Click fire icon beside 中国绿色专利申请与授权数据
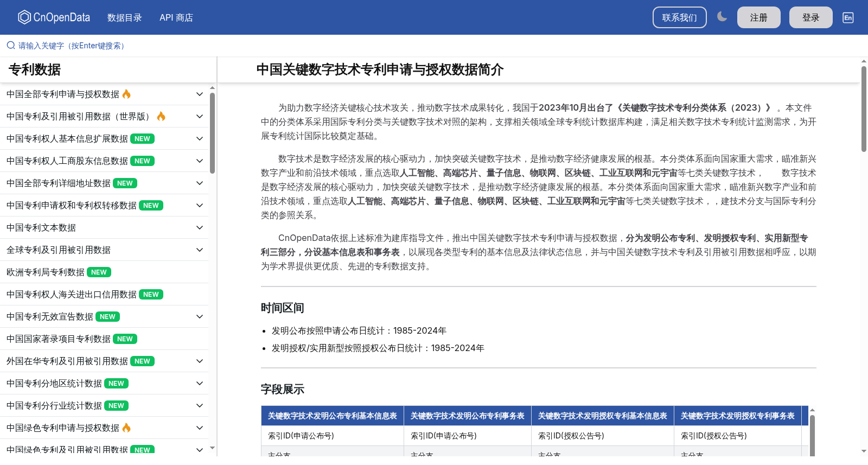Viewport: 868px width, 465px height. [x=126, y=428]
